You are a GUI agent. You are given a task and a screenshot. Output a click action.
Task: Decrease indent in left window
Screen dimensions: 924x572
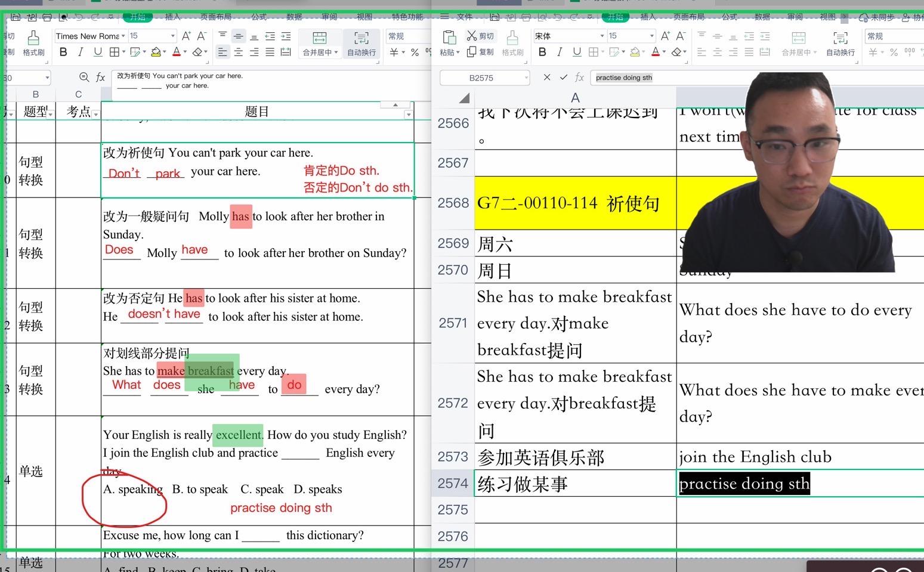[270, 36]
